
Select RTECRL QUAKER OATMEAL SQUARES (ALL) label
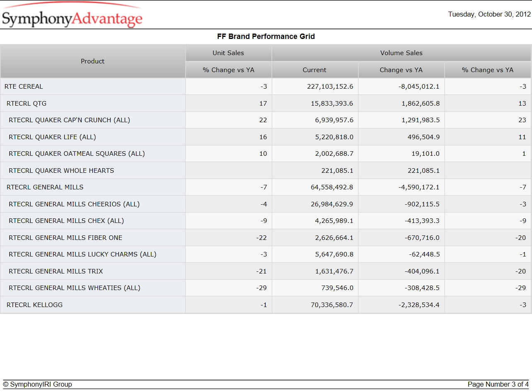tap(77, 154)
